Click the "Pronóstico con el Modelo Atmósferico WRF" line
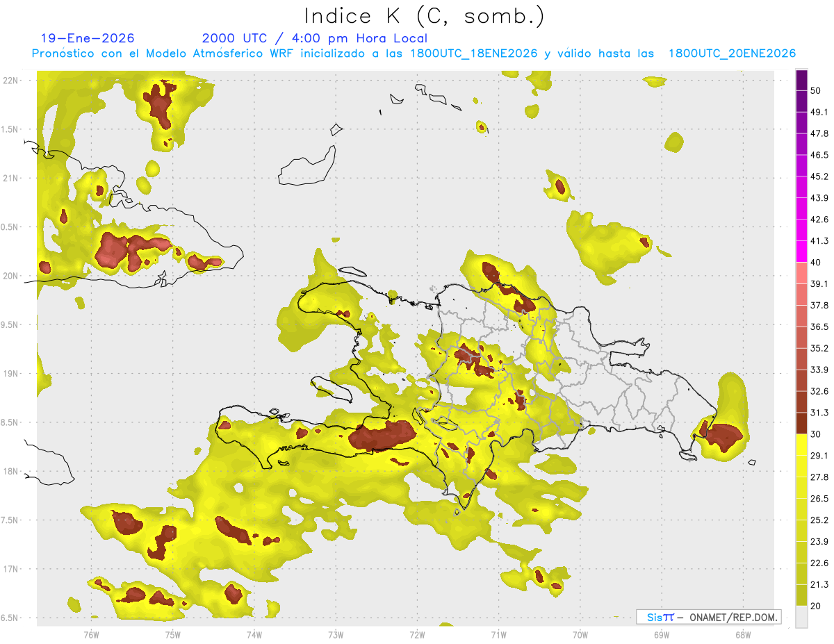This screenshot has height=644, width=834. (414, 53)
